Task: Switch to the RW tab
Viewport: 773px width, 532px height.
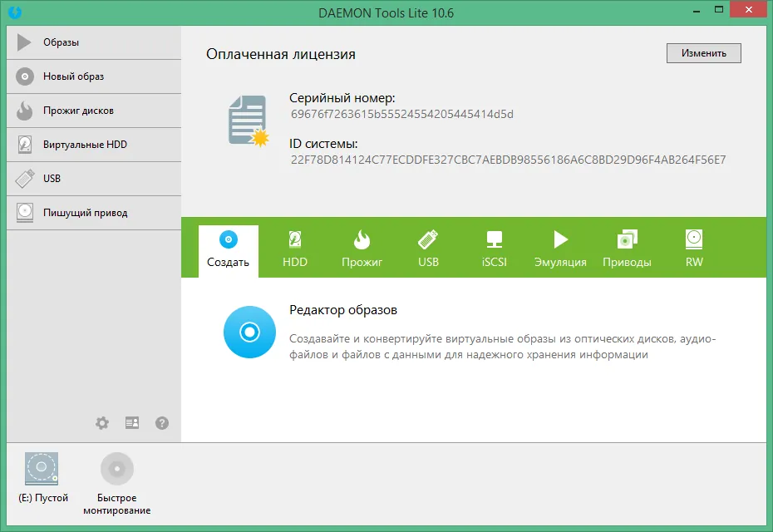Action: point(694,249)
